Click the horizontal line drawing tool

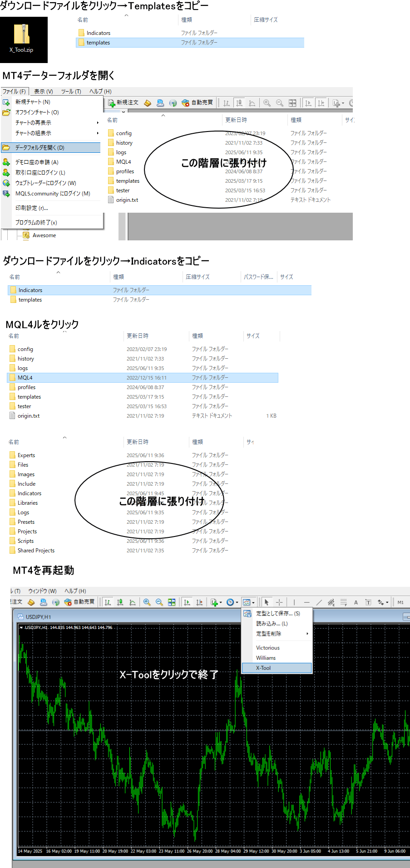[306, 602]
